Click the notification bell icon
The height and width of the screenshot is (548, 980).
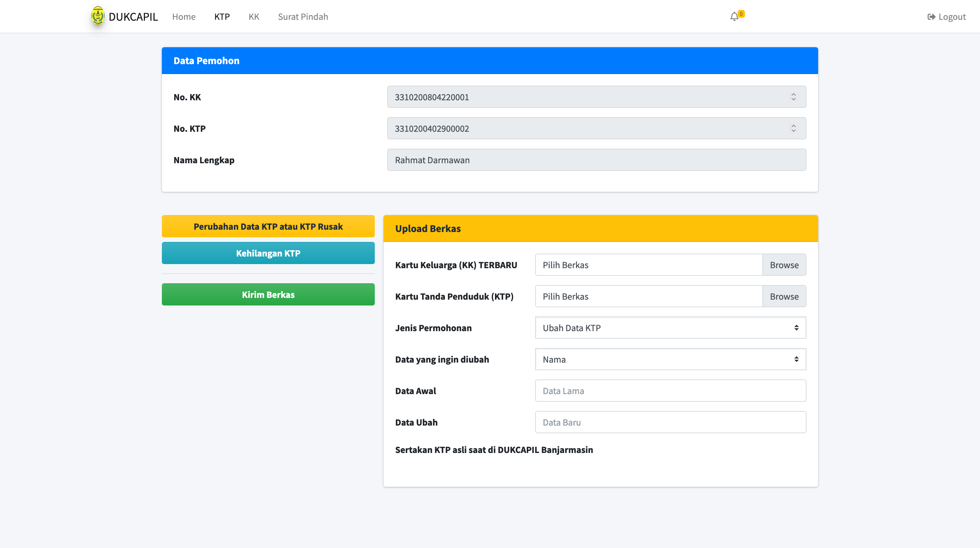tap(734, 17)
